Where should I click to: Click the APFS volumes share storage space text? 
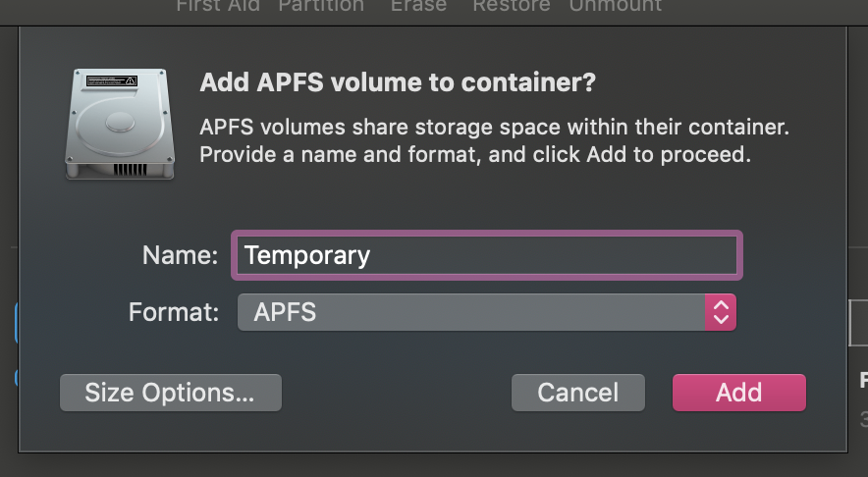coord(494,128)
